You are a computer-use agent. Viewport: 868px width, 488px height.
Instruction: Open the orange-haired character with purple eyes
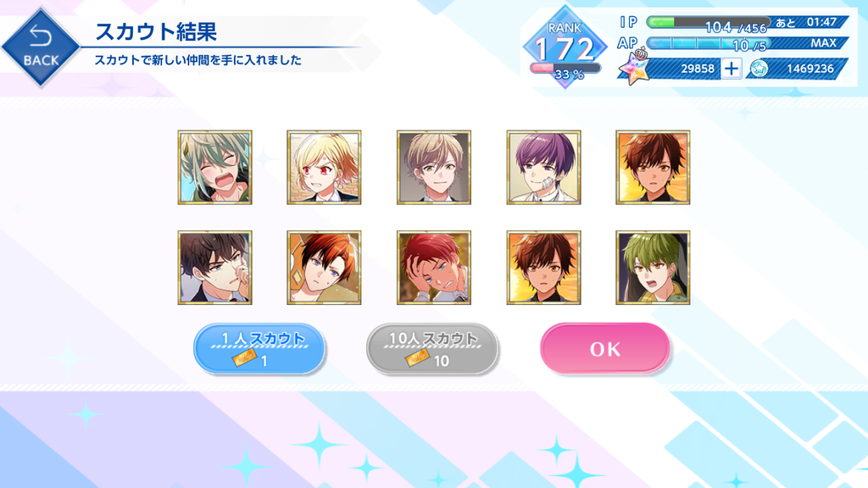pyautogui.click(x=324, y=268)
